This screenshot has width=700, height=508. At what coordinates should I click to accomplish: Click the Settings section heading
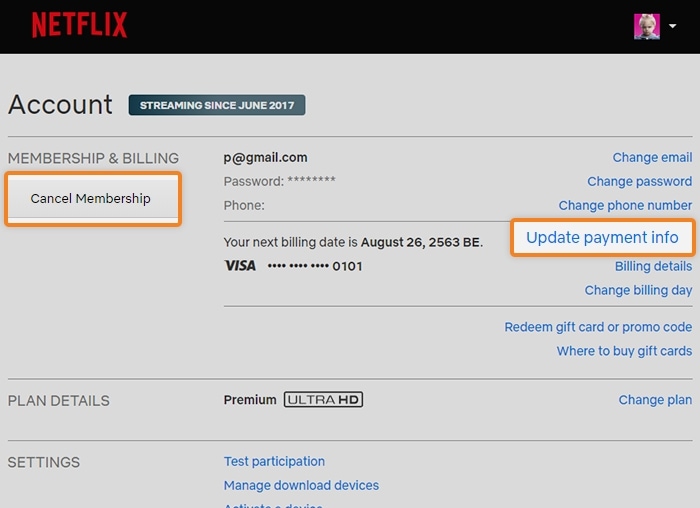(44, 462)
